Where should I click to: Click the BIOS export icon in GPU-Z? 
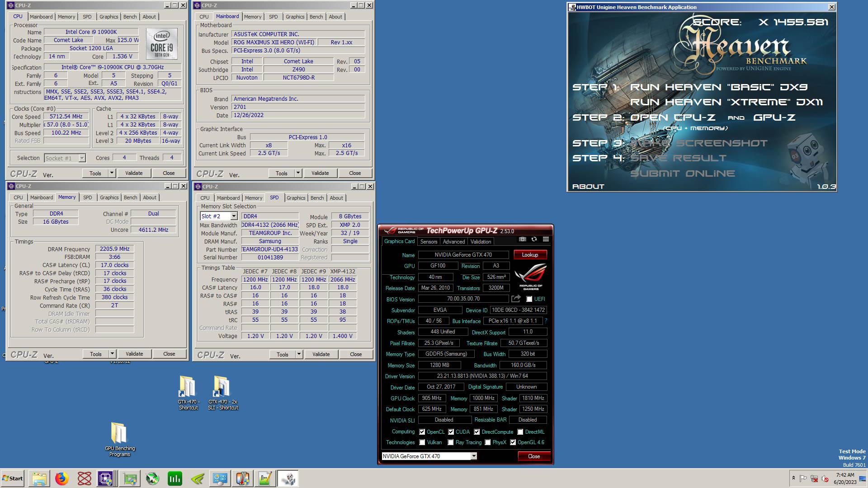(x=516, y=299)
